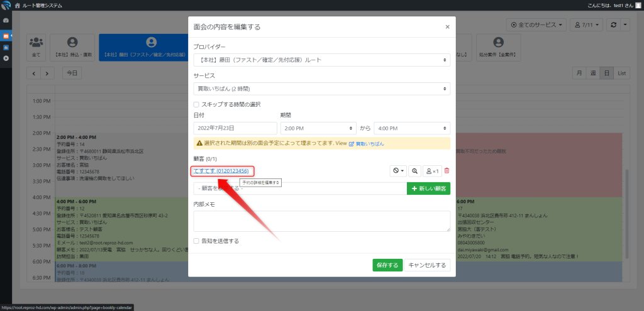Open the dashboard gauge icon in the sidebar
Screen dimensions: 644x311
click(x=6, y=21)
